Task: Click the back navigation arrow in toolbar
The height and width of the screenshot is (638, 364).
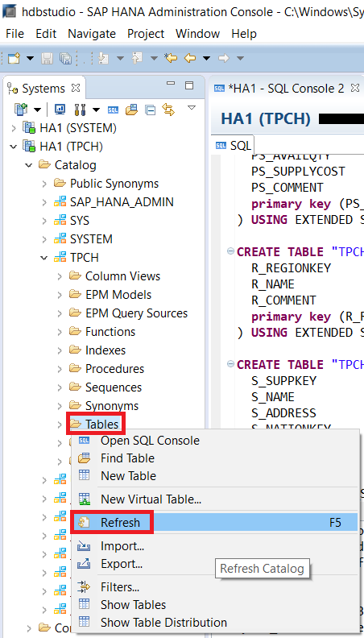Action: (x=190, y=58)
